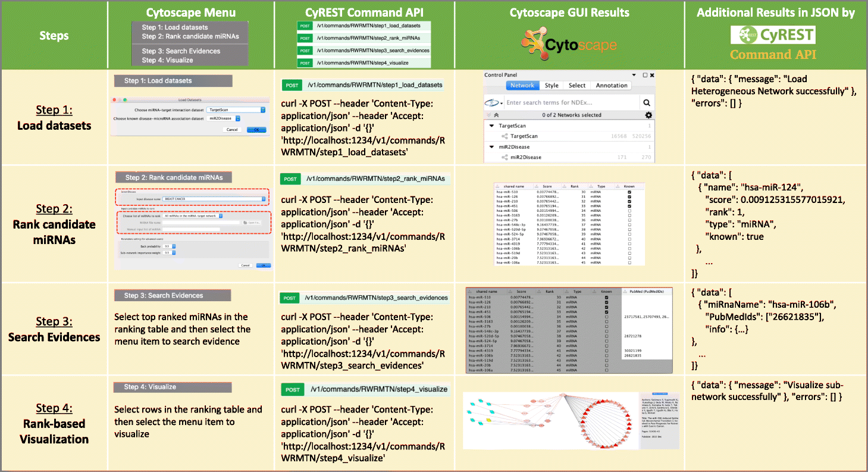Click the green POST badge for step4_visualize in header

305,62
